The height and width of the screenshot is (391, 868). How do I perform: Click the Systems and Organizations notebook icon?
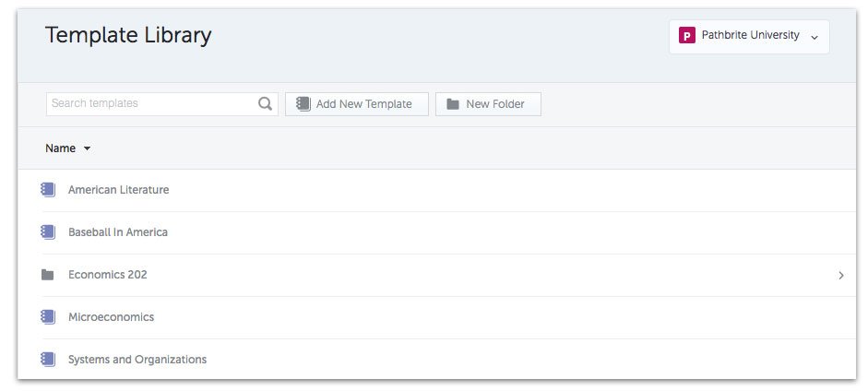click(x=48, y=360)
